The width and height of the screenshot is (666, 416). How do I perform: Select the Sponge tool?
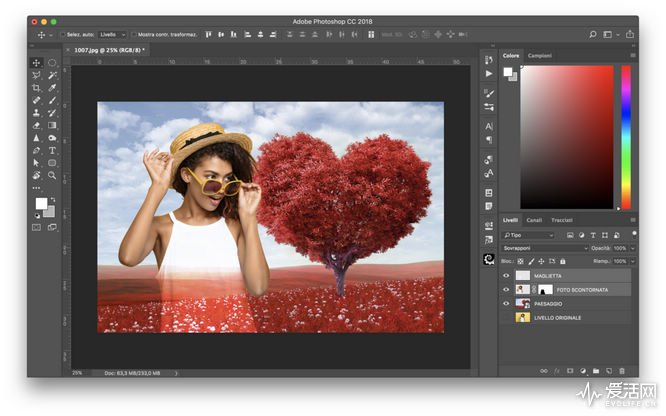[52, 138]
